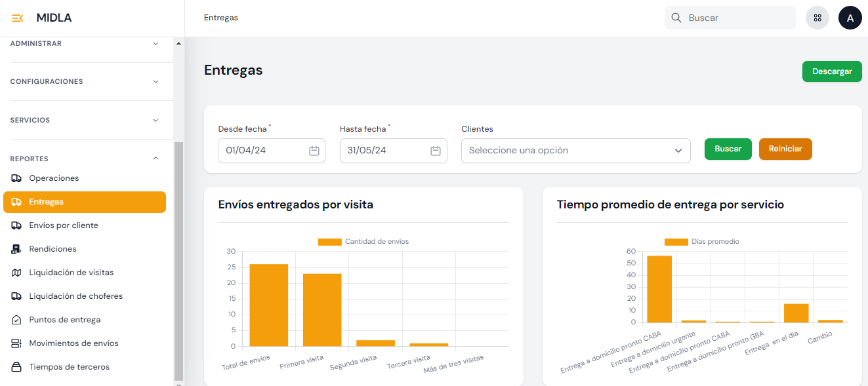This screenshot has width=868, height=386.
Task: Open the user avatar menu
Action: point(850,18)
